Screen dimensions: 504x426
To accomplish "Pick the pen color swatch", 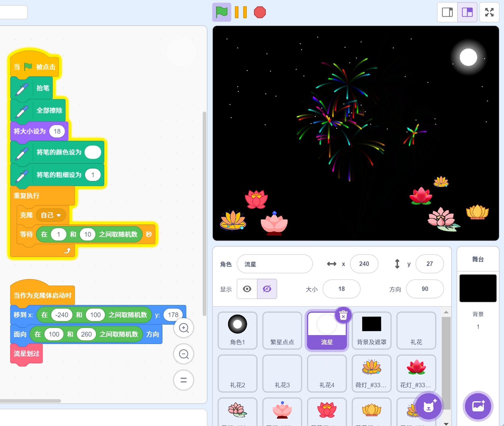I will point(93,152).
